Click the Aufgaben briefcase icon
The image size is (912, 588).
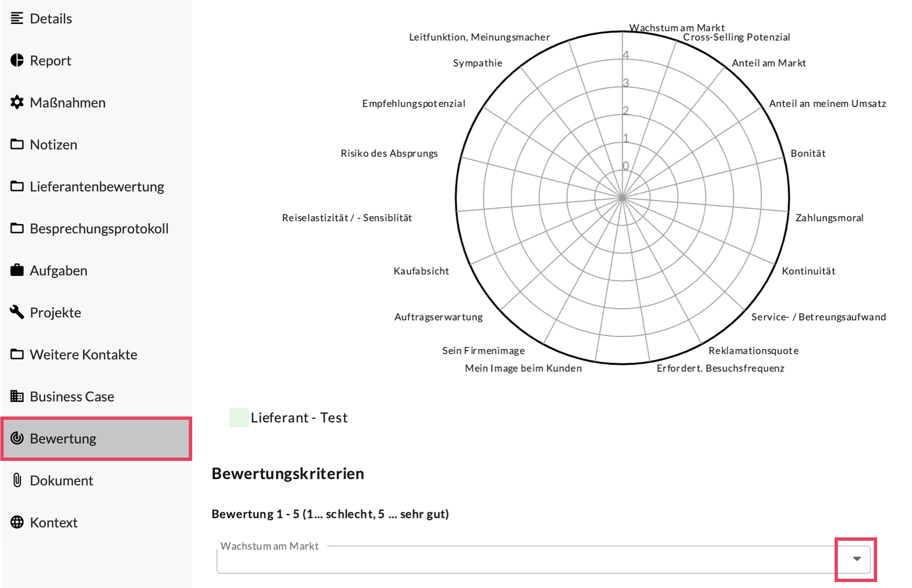tap(17, 270)
